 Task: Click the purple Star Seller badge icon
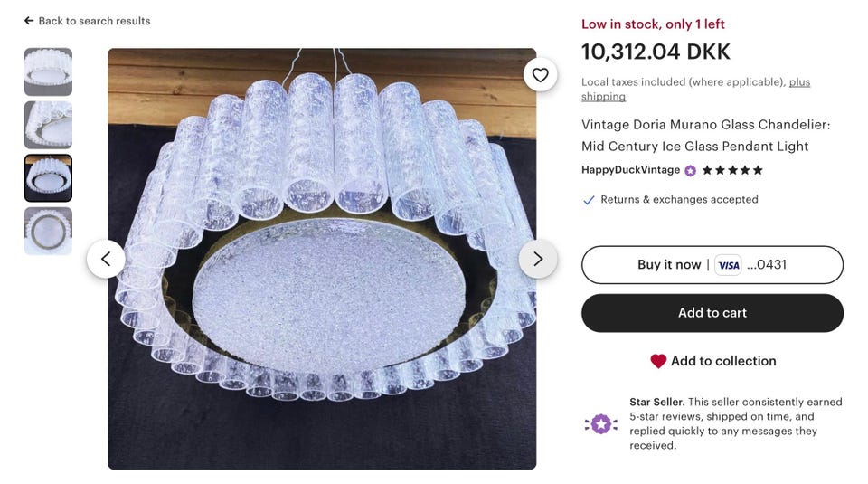[x=601, y=423]
